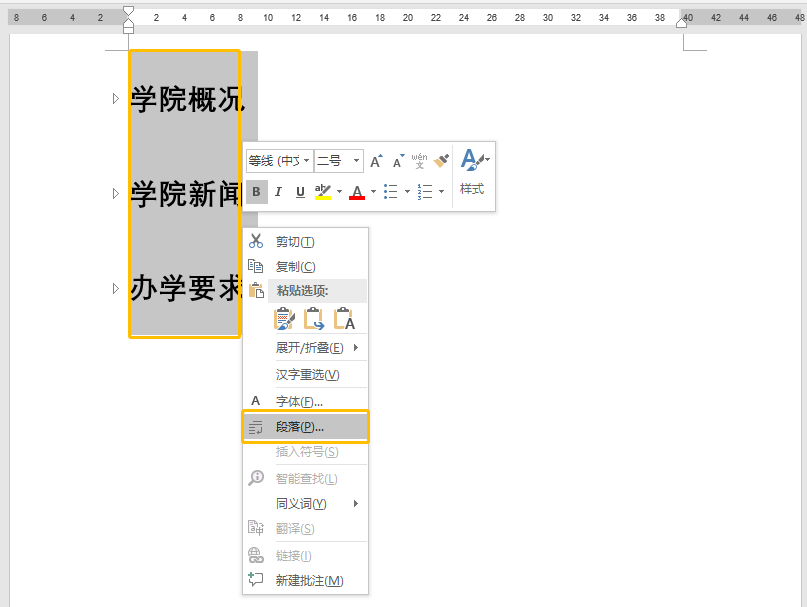Open the font name dropdown (等线)
807x607 pixels.
point(279,161)
